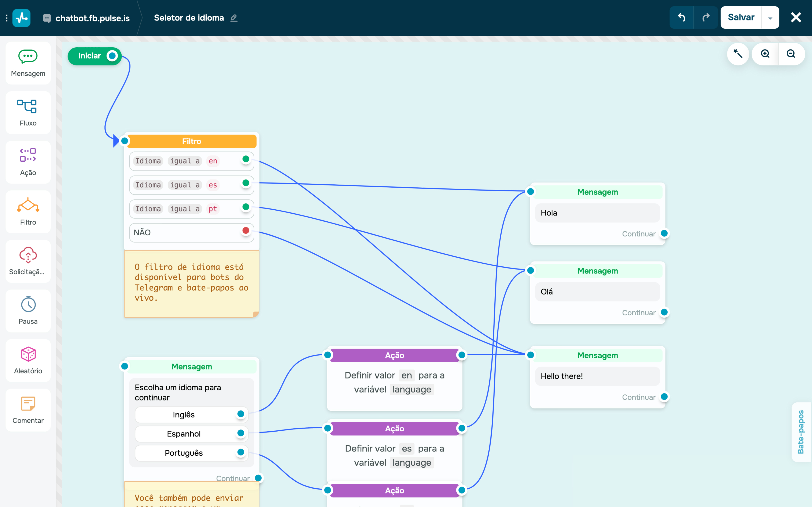Select the Filtro element in sidebar
Screen dimensions: 812x507
click(x=28, y=212)
